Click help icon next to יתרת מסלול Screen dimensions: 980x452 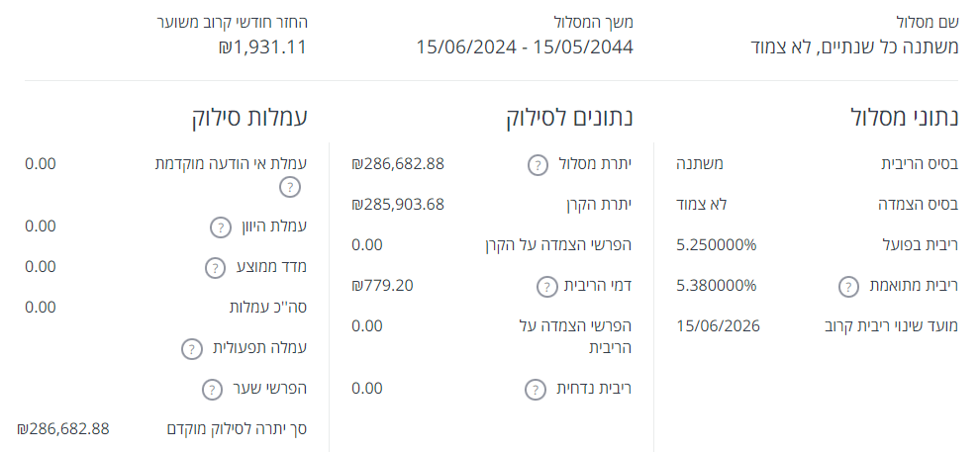[x=537, y=164]
